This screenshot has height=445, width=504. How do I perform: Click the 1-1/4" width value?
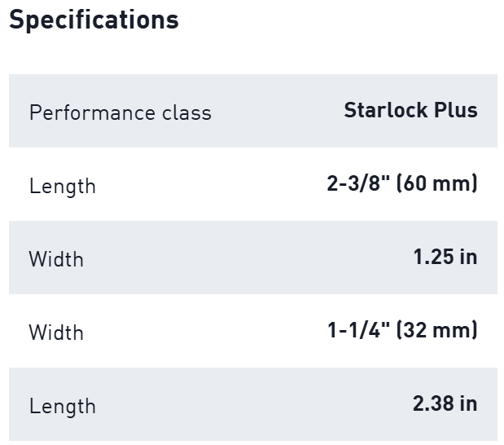(x=357, y=330)
